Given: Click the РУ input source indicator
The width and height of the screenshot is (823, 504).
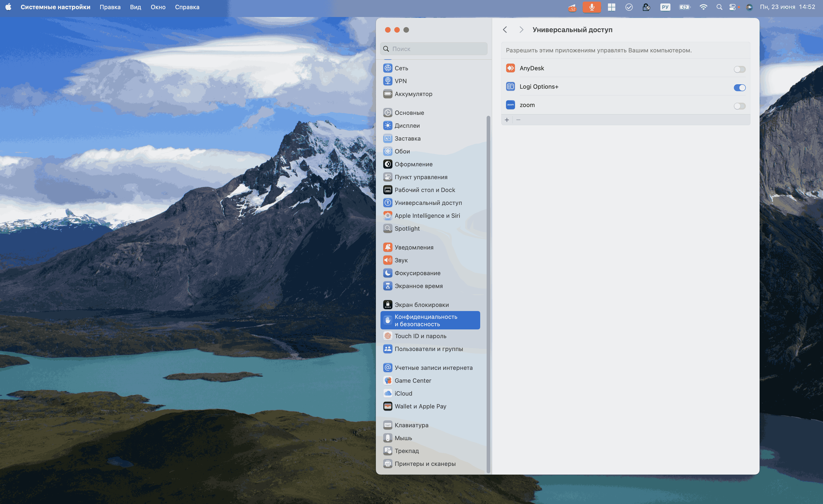Looking at the screenshot, I should [665, 7].
